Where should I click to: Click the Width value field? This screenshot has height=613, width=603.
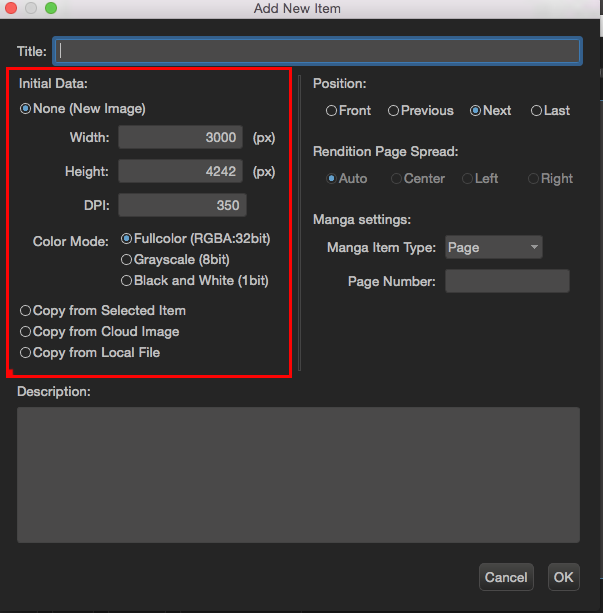coord(180,137)
